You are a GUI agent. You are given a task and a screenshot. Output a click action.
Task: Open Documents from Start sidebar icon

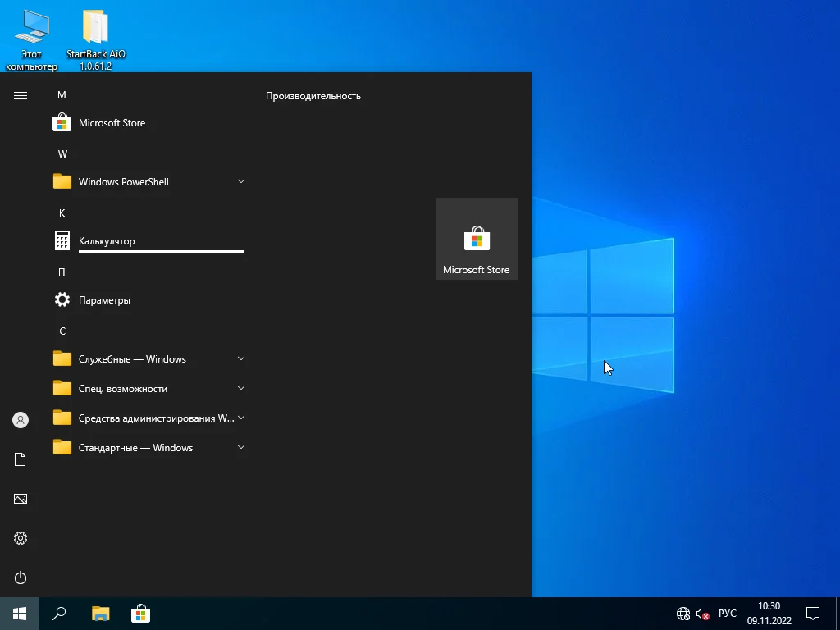[x=21, y=459]
